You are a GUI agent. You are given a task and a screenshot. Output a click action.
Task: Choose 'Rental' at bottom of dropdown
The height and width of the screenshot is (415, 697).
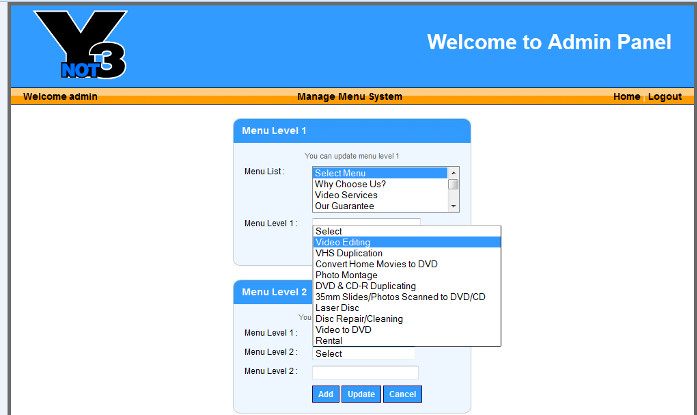[x=329, y=341]
